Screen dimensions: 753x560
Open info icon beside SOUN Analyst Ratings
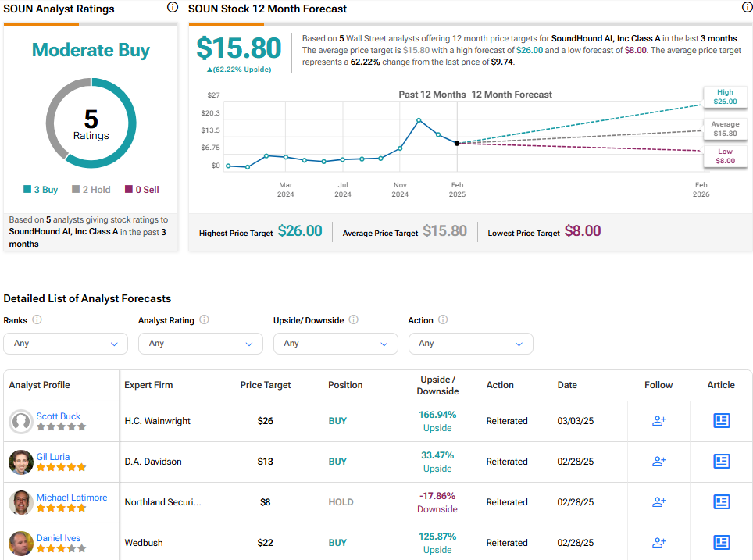click(173, 7)
